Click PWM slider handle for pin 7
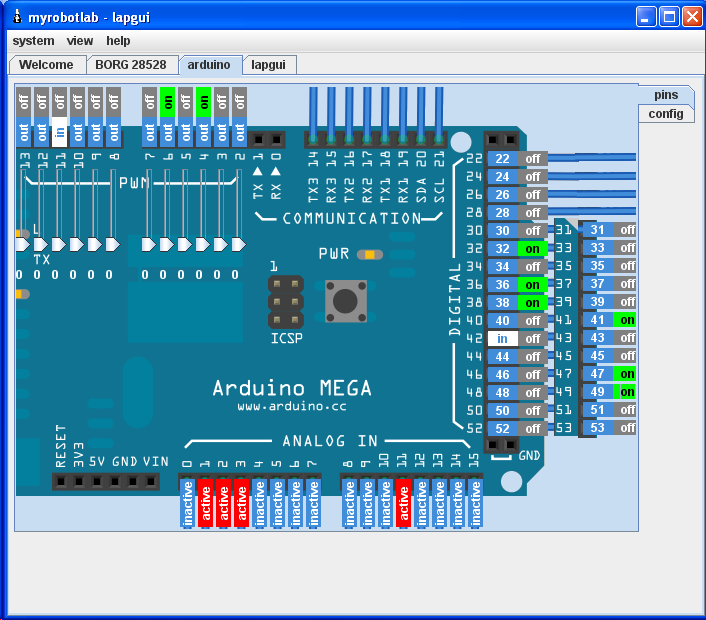 click(x=149, y=244)
